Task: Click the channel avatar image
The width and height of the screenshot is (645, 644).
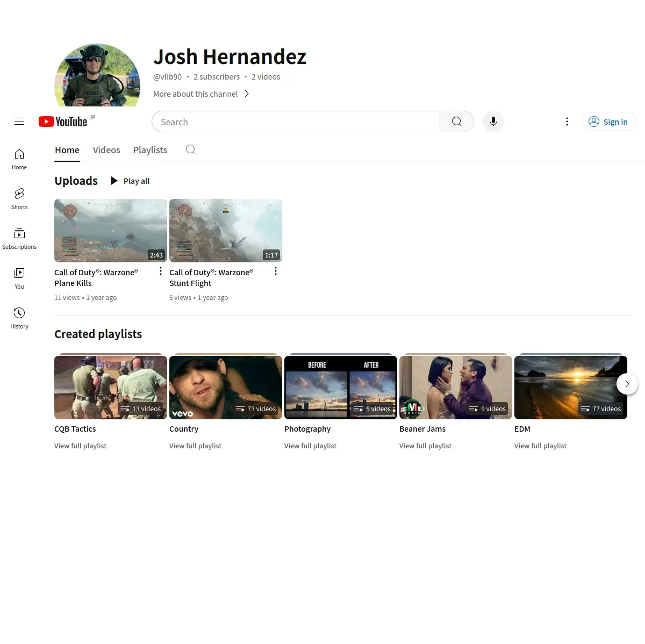Action: [x=97, y=75]
